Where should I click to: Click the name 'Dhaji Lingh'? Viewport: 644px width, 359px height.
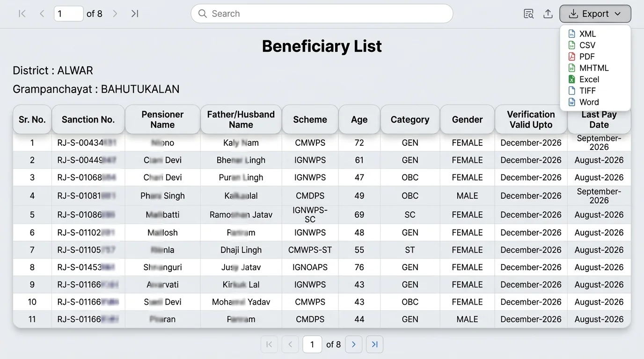click(x=241, y=250)
